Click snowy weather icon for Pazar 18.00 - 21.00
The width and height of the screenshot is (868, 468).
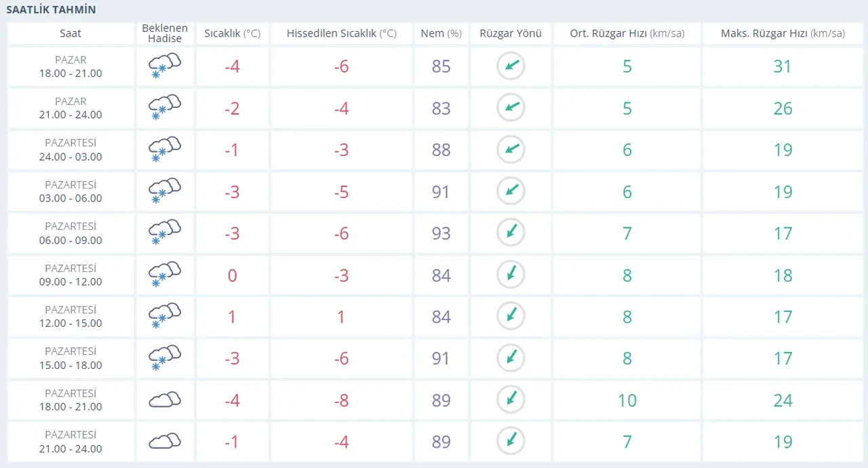tap(164, 66)
